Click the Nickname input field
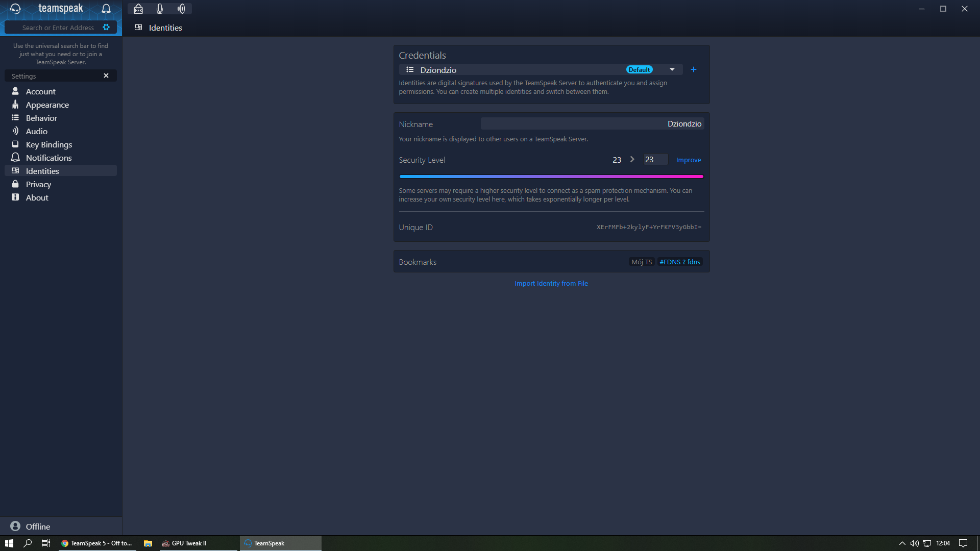 pos(592,123)
